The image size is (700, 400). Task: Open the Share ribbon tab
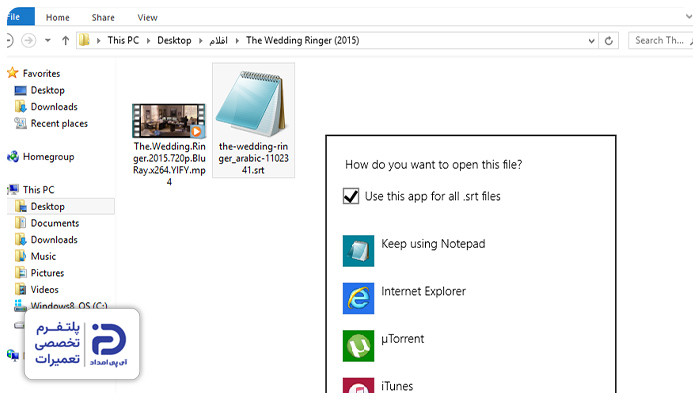(103, 17)
